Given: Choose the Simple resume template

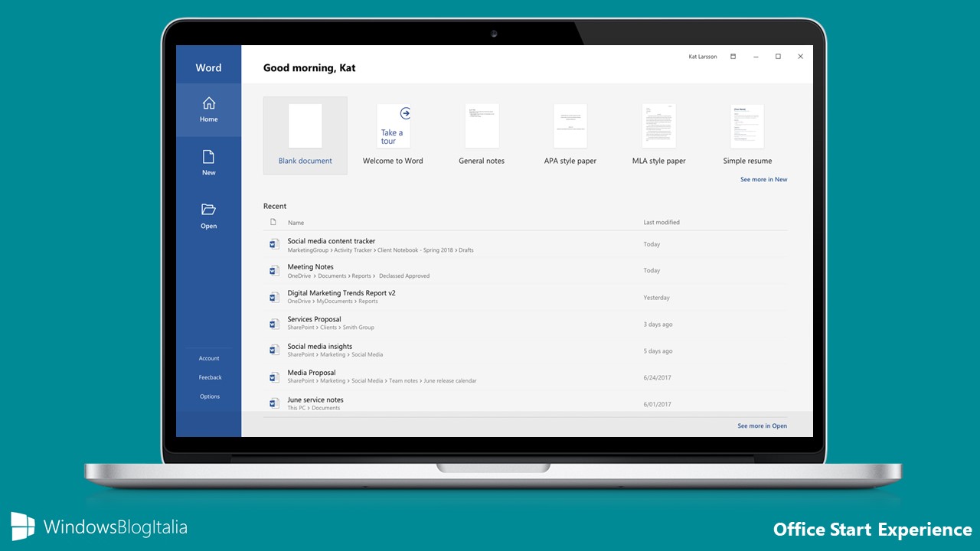Looking at the screenshot, I should click(747, 135).
